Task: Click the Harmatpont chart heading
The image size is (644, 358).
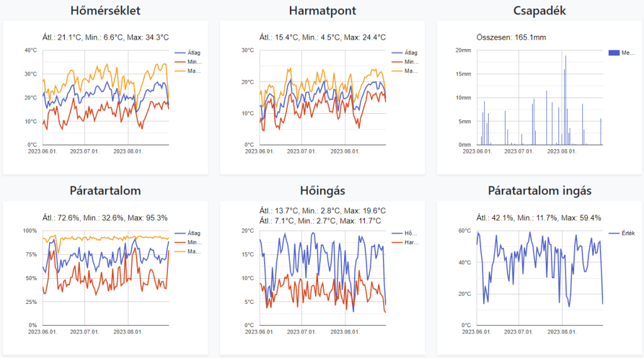Action: pos(322,11)
